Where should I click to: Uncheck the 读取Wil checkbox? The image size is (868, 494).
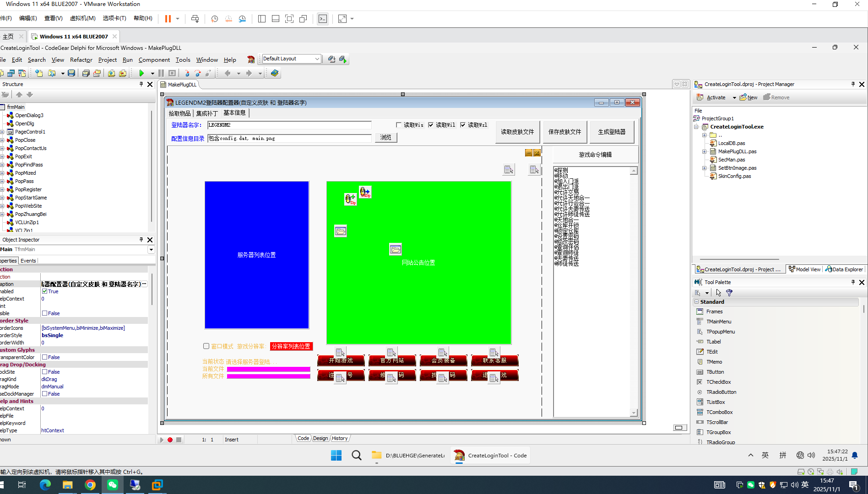(x=431, y=124)
